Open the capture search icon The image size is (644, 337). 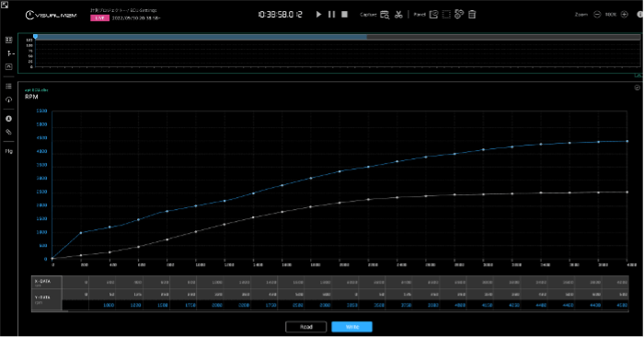pos(385,15)
